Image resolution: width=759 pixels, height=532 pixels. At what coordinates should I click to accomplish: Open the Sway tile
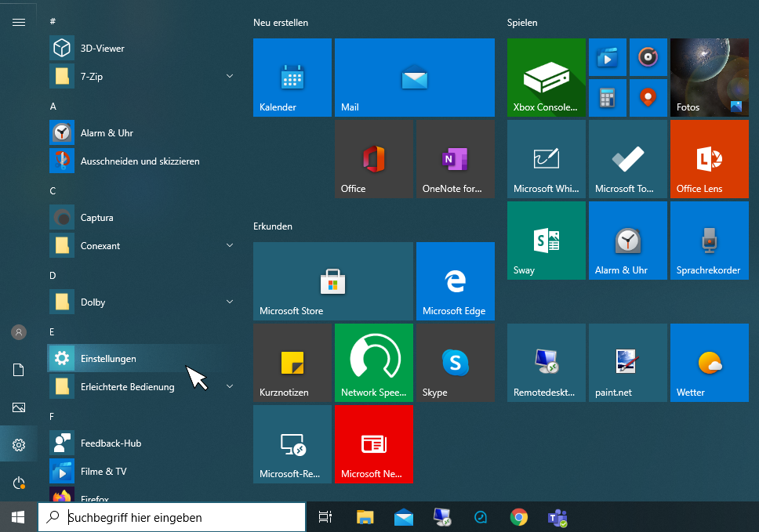546,241
